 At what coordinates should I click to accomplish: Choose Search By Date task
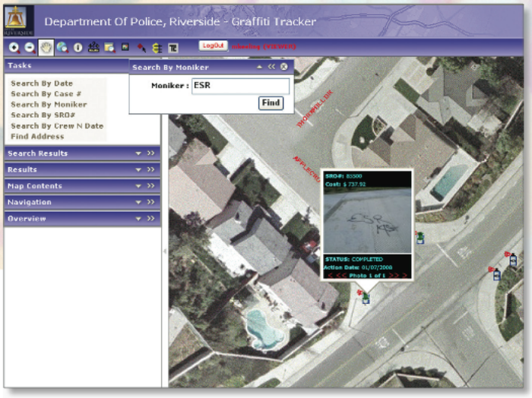click(x=42, y=84)
